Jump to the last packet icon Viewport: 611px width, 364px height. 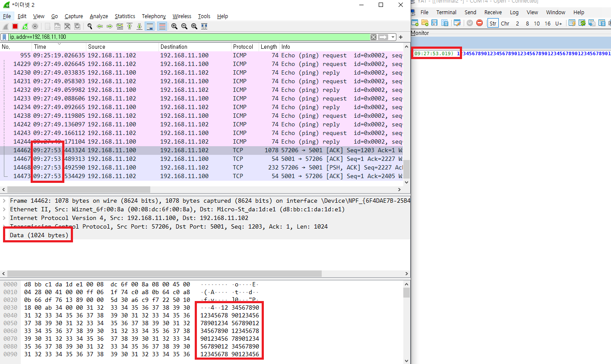point(139,26)
